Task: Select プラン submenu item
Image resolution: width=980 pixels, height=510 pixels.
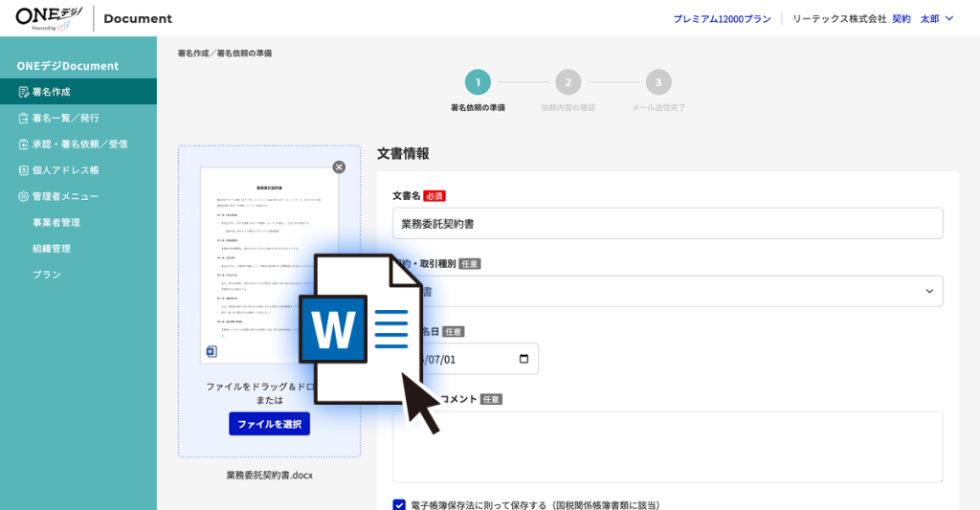Action: pyautogui.click(x=47, y=275)
